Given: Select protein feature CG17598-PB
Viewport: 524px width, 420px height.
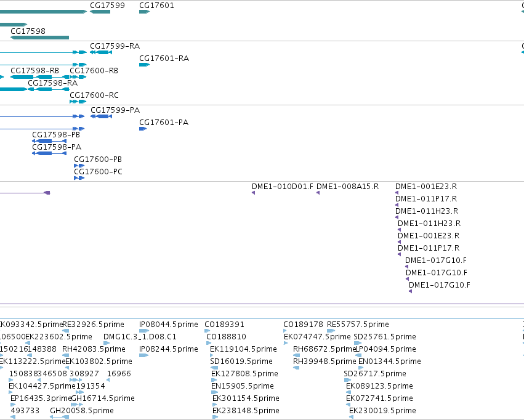Looking at the screenshot, I should coord(49,141).
